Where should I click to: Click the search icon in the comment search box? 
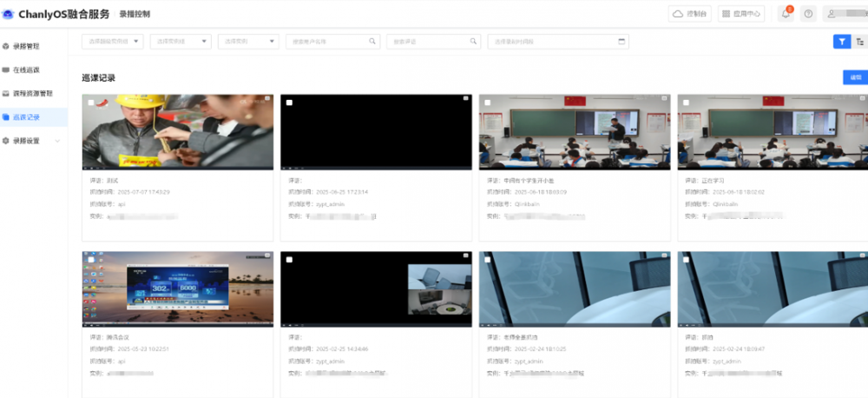click(x=473, y=41)
